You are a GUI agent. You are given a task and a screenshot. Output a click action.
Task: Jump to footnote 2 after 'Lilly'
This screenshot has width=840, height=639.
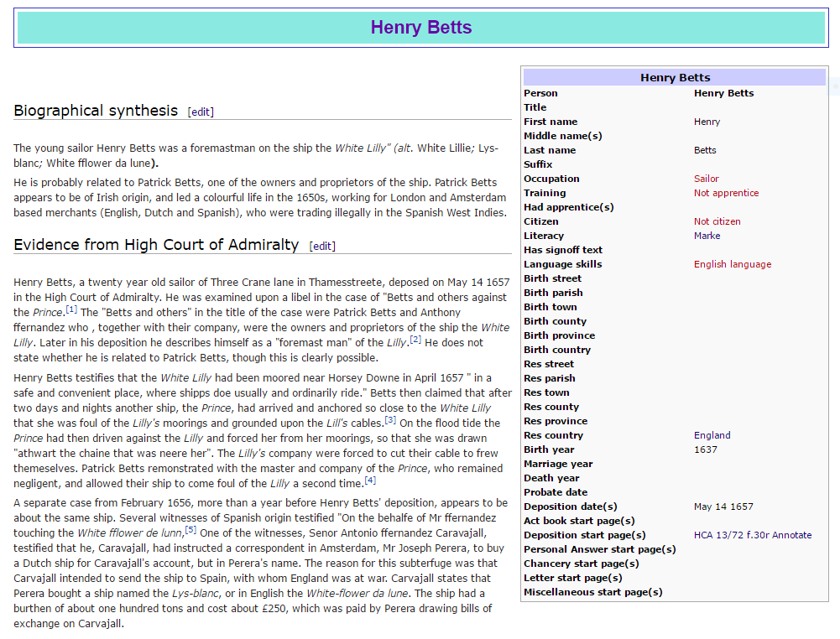[x=415, y=340]
